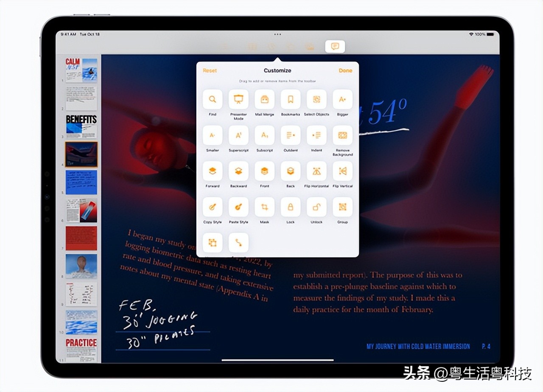
Task: Tap Done to close the Customize panel
Action: pos(346,70)
